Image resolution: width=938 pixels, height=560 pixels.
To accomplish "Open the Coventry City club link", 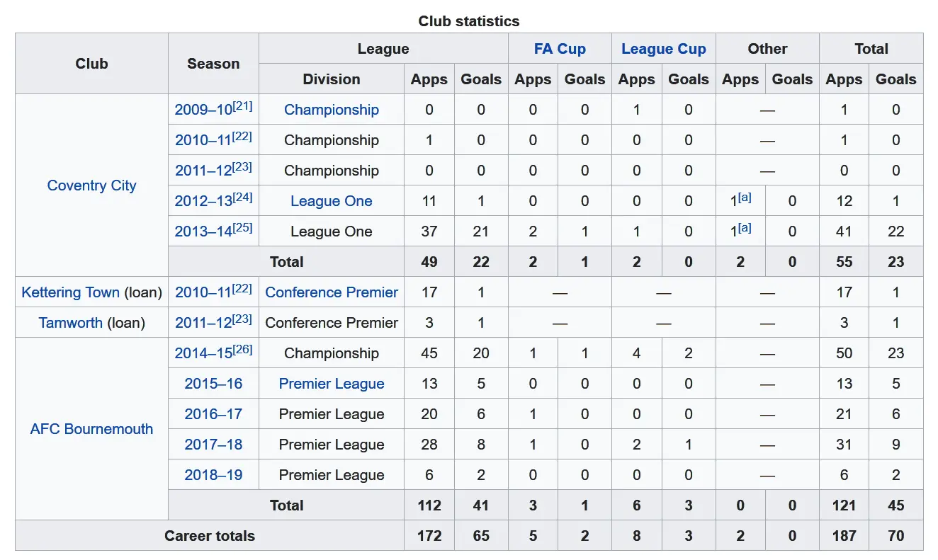I will tap(91, 185).
